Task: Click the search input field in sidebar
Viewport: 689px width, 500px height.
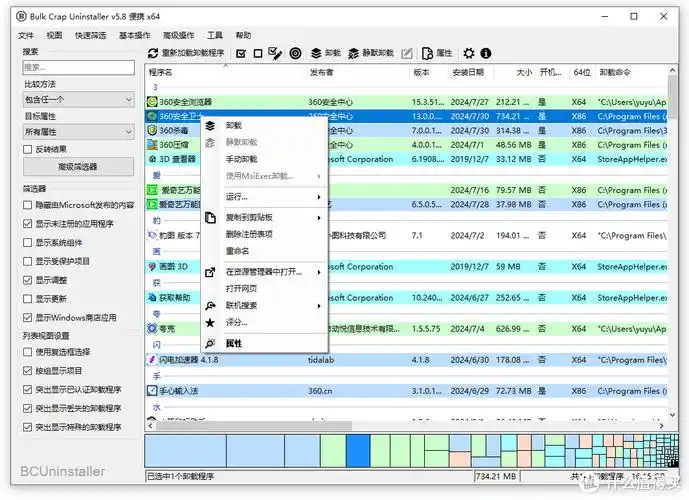Action: [x=78, y=68]
